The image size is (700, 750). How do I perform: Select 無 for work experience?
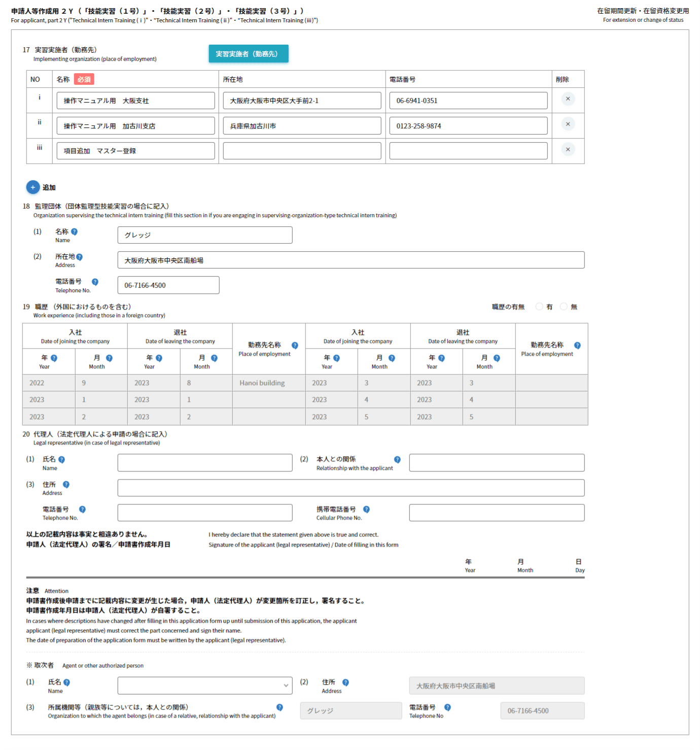click(x=564, y=306)
